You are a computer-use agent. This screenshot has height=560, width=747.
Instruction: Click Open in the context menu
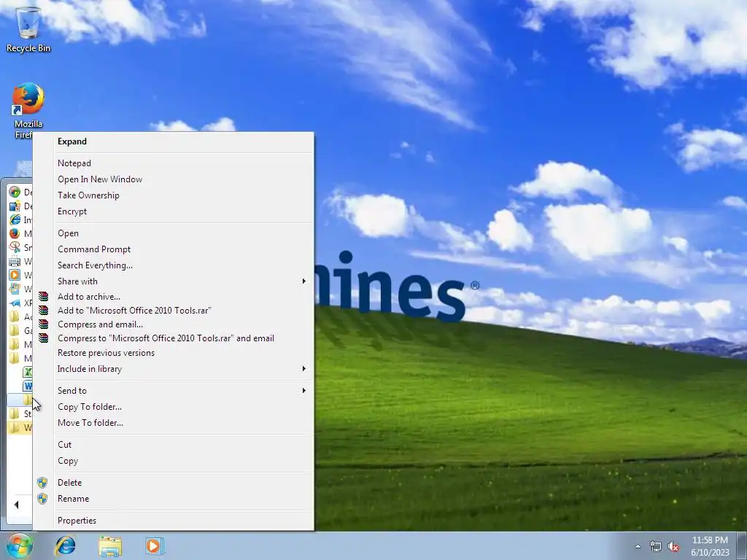(x=174, y=233)
